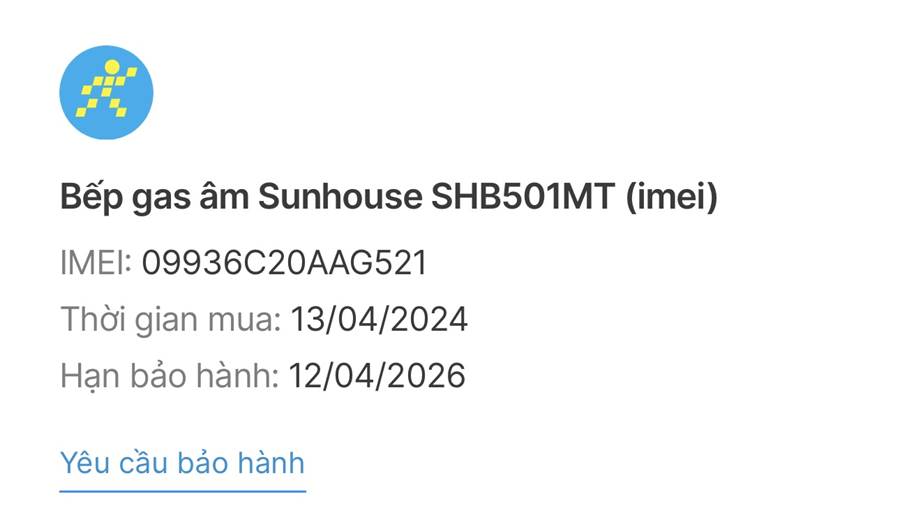Select the Bếp gas âm Sunhouse product title

(388, 197)
